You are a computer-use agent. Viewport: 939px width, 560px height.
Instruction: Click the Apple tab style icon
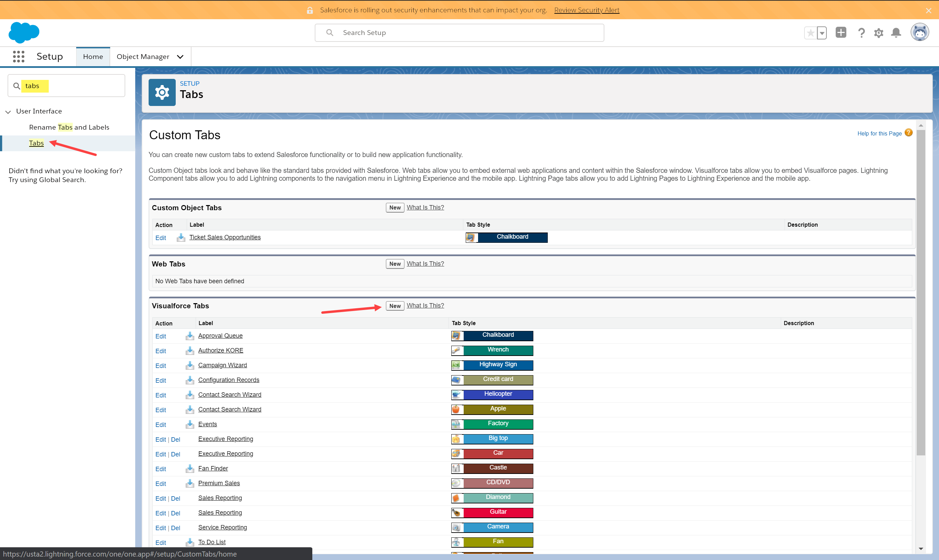coord(456,409)
